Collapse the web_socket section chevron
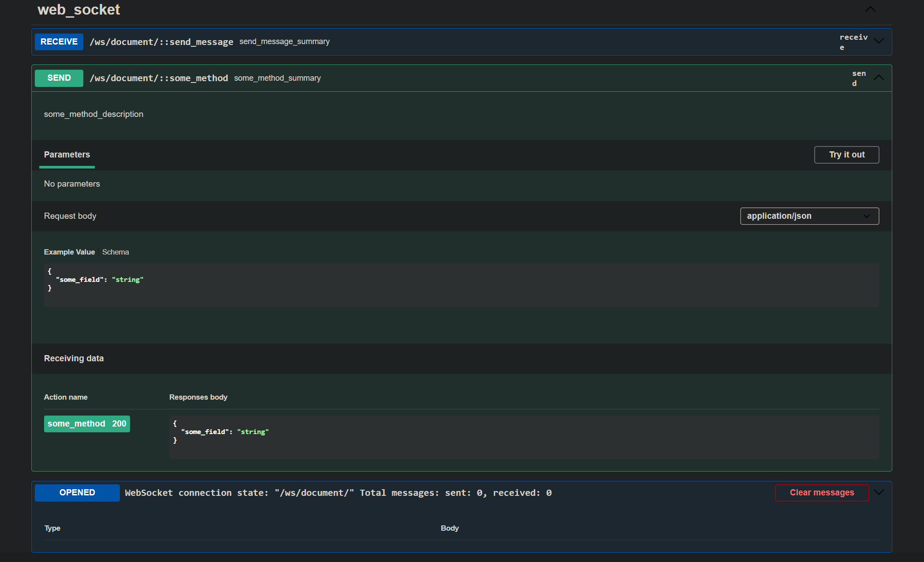The image size is (924, 562). [870, 9]
